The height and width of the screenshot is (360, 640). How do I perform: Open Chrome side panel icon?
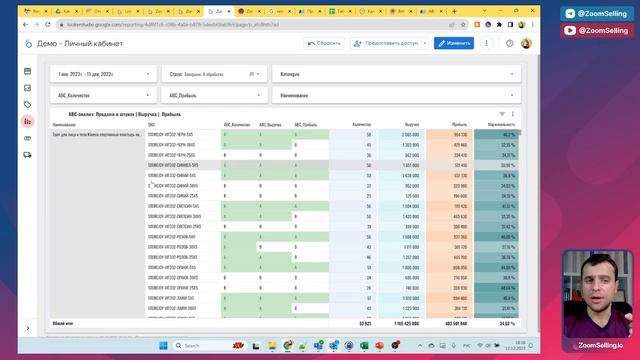pos(510,24)
